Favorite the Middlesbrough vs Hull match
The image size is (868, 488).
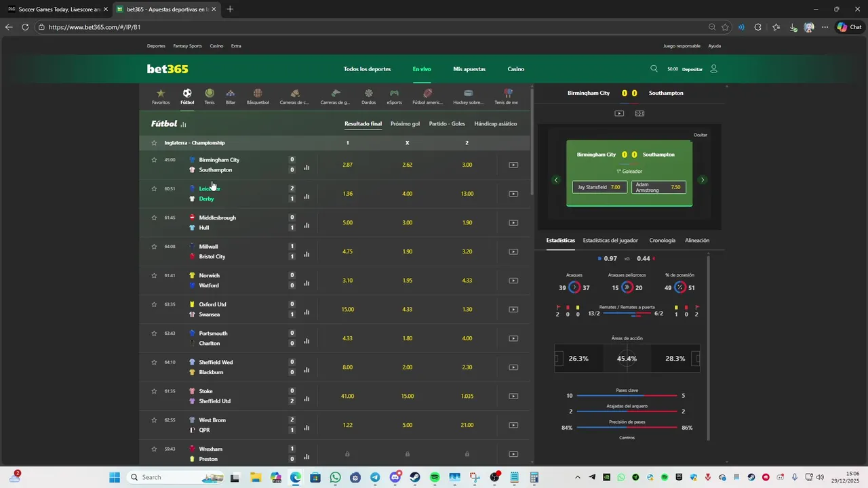154,218
